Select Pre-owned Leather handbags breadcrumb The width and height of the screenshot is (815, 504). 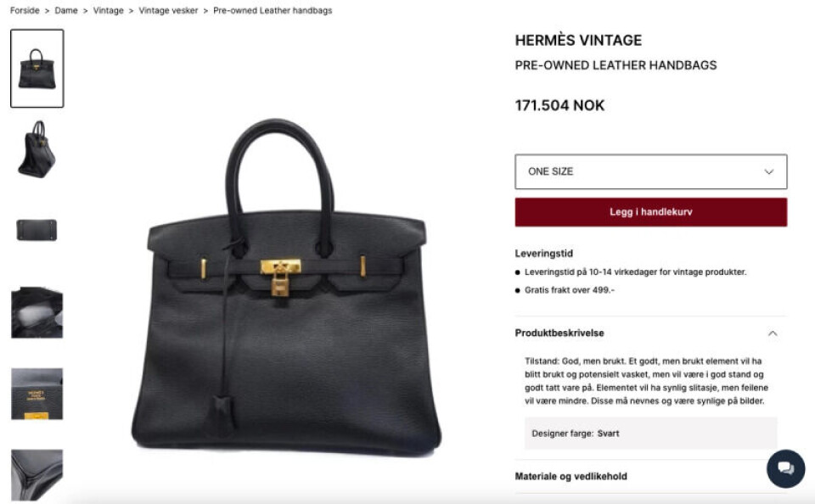273,10
